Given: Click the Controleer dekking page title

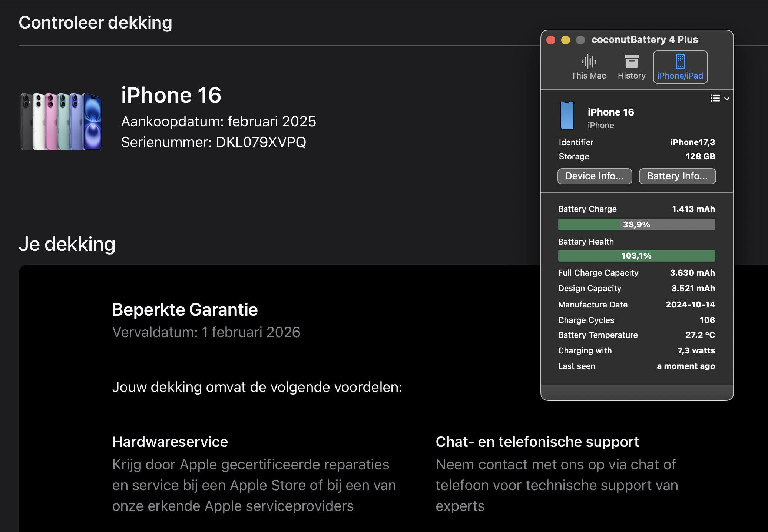Looking at the screenshot, I should (95, 23).
